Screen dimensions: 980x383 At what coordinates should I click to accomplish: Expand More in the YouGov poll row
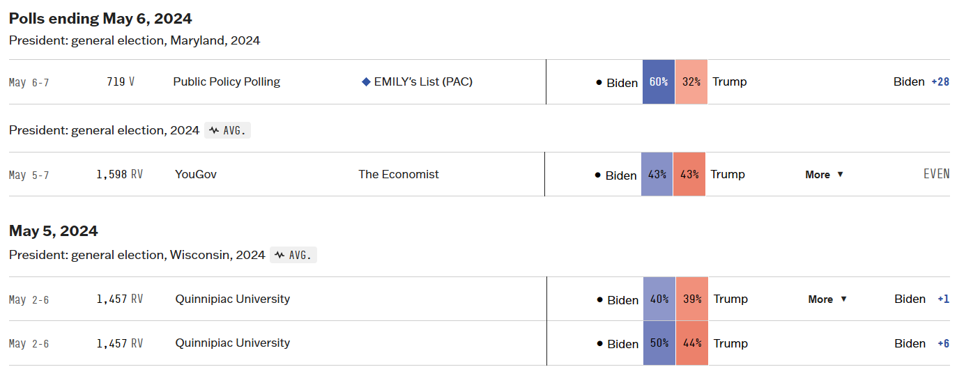point(824,175)
